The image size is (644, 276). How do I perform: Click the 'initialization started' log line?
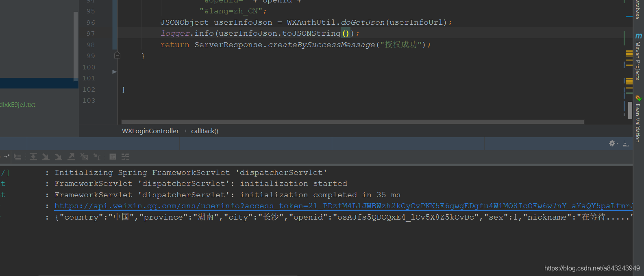pos(201,183)
